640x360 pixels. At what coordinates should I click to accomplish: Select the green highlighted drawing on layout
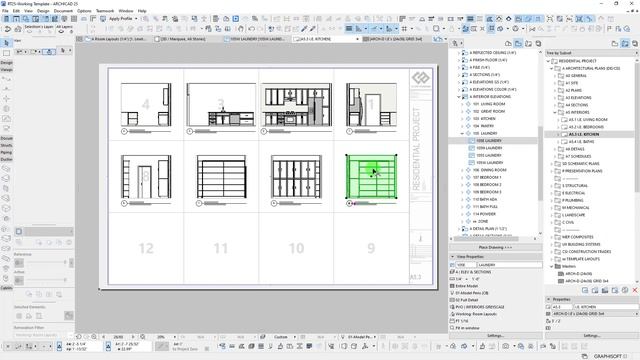[x=371, y=176]
